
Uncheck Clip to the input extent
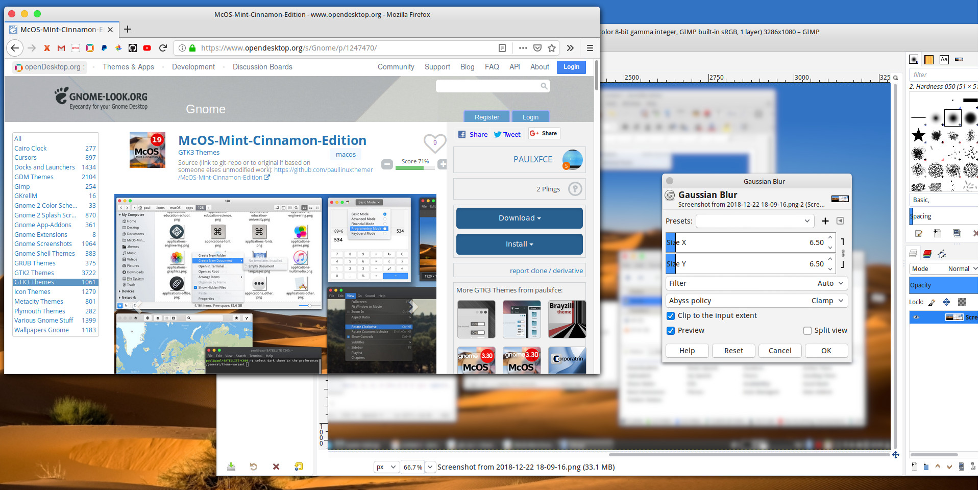[671, 316]
